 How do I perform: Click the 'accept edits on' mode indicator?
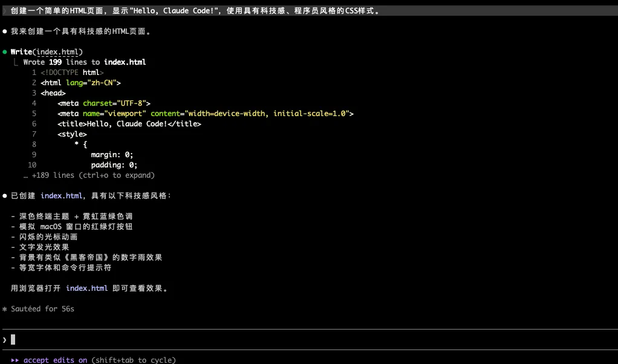click(55, 360)
